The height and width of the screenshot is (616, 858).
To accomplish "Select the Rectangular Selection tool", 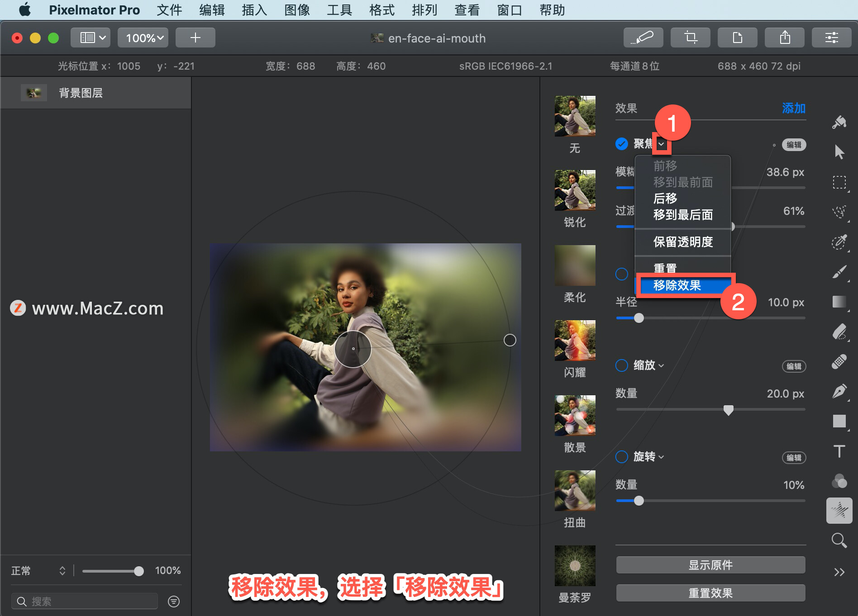I will [x=839, y=182].
